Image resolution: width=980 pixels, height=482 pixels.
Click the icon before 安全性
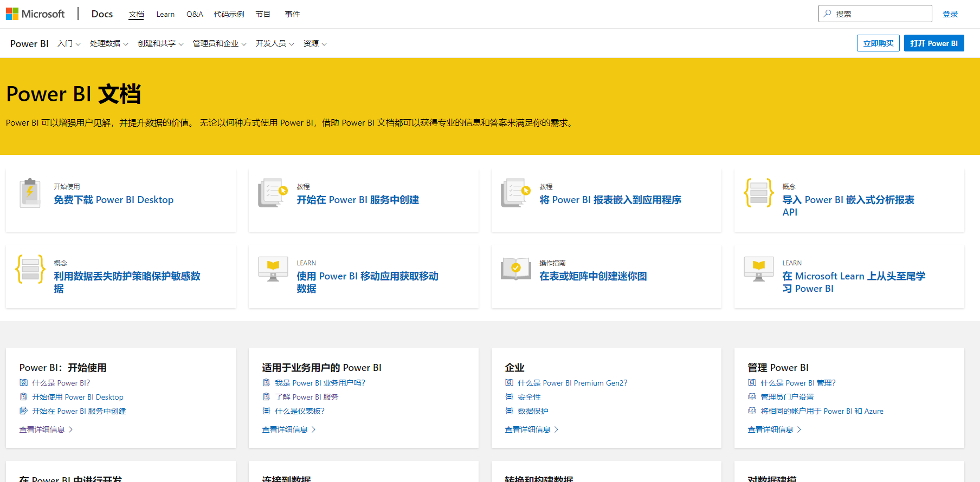point(509,397)
